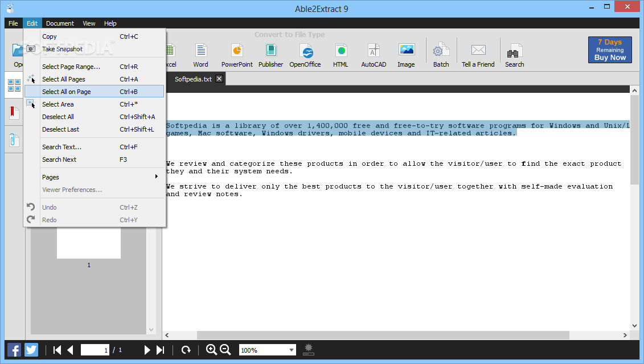Switch to Softpedia.txt tab
This screenshot has height=364, width=644.
[x=193, y=79]
